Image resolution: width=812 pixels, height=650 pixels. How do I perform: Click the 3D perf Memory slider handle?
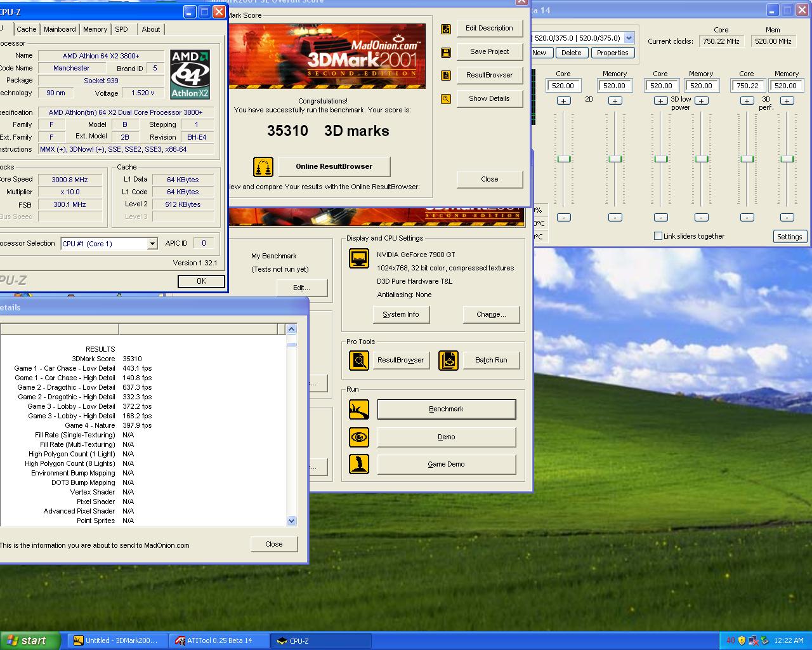787,159
